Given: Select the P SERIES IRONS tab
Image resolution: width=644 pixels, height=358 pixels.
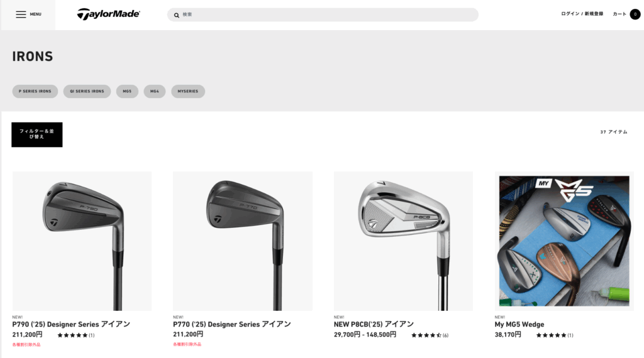Looking at the screenshot, I should tap(35, 92).
